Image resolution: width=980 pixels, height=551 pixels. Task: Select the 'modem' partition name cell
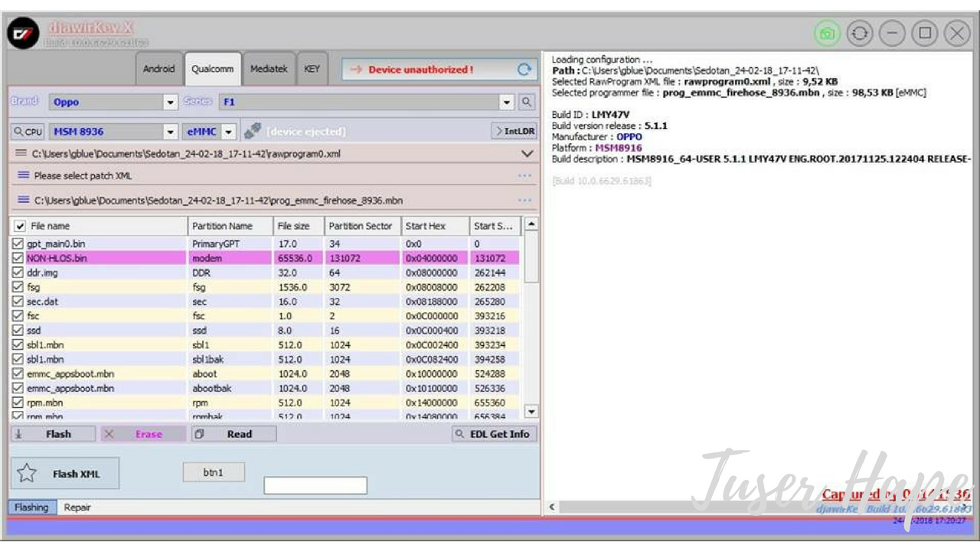tap(230, 259)
